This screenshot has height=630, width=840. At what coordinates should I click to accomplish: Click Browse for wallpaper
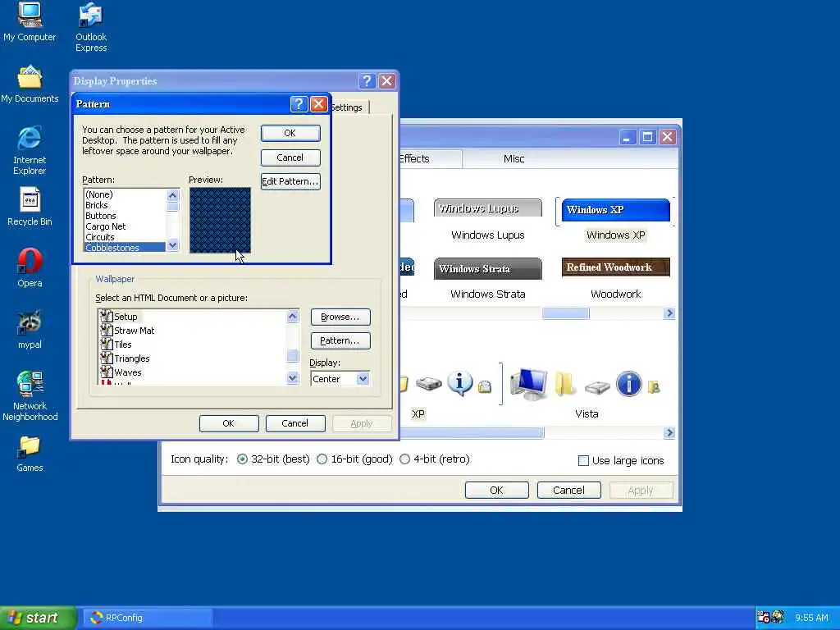[x=340, y=317]
